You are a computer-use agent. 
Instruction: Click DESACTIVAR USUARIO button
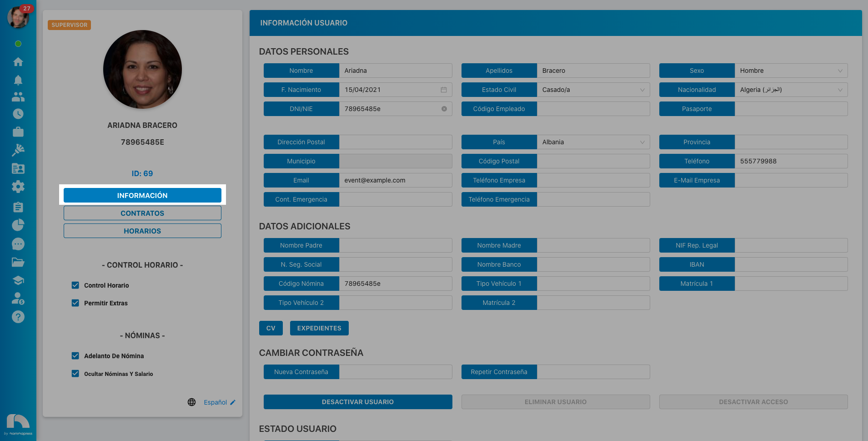(x=358, y=402)
